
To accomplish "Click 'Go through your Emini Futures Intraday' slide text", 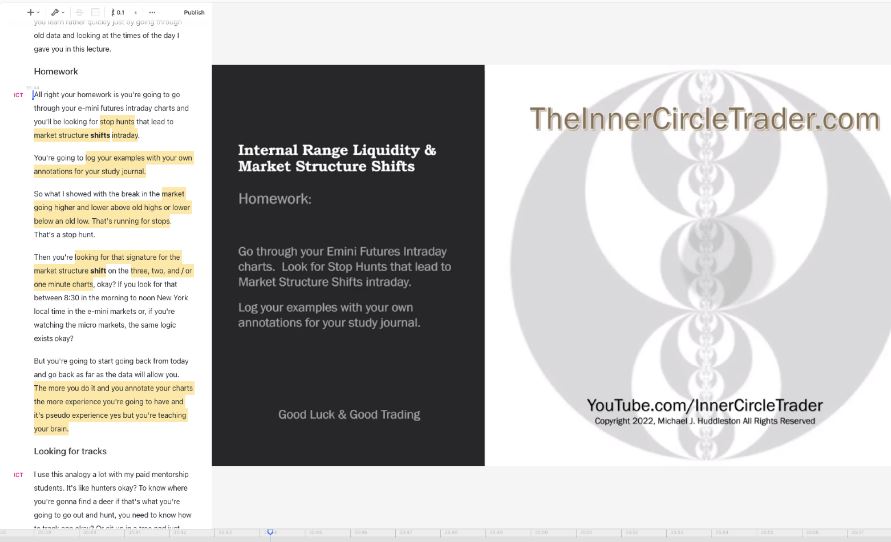I will (x=342, y=252).
